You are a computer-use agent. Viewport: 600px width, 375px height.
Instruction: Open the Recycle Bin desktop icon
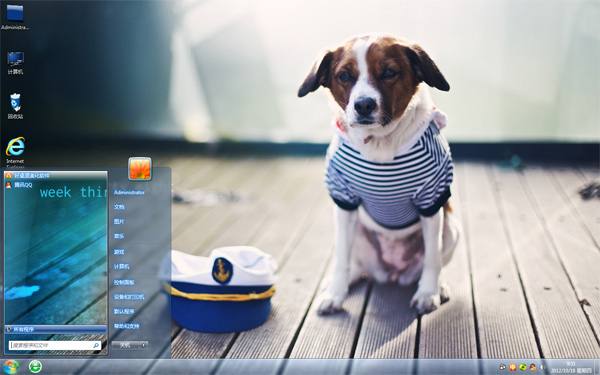15,106
